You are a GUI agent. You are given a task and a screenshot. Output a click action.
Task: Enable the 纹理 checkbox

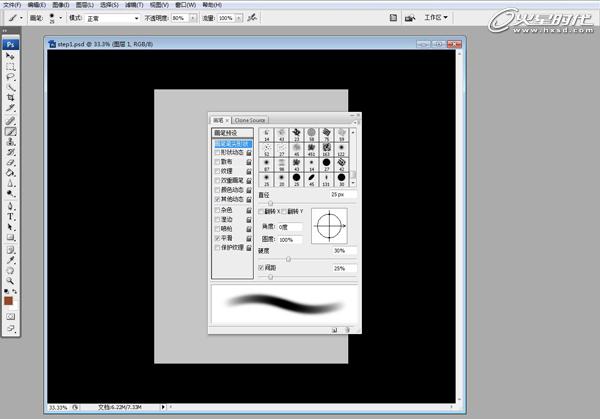[x=217, y=171]
